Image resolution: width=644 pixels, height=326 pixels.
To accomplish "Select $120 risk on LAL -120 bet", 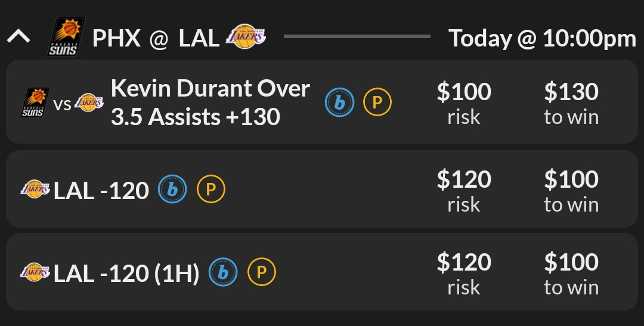I will [x=464, y=190].
